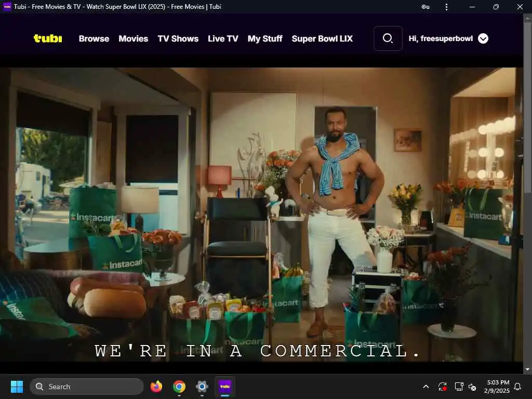Click the page vertical scrollbar thumb
The image size is (532, 399).
pyautogui.click(x=528, y=109)
